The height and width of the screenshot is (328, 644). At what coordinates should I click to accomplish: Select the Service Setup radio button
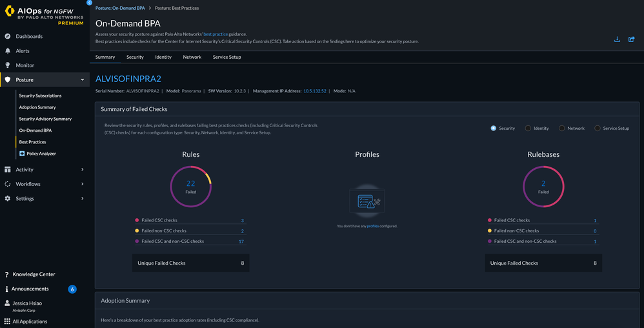(598, 128)
